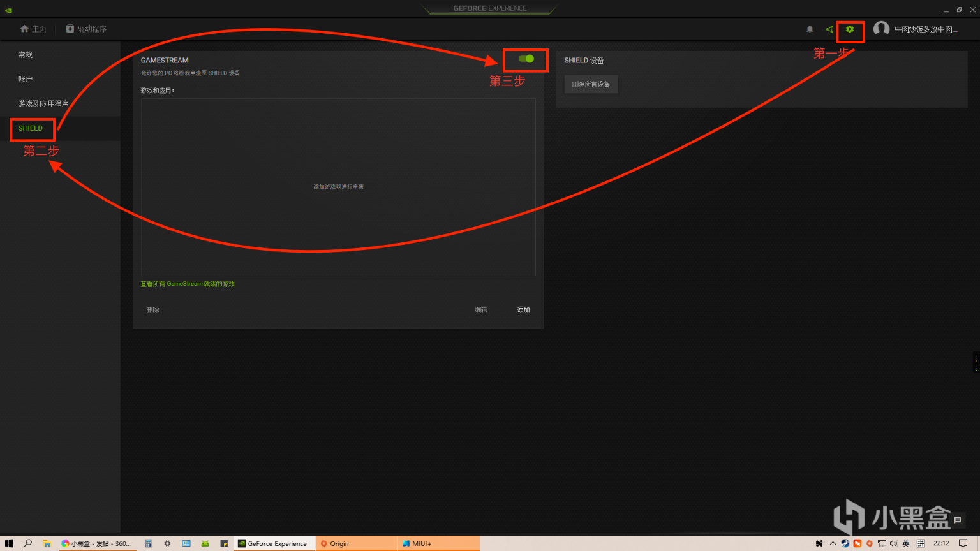Switch to the 驱动程序 drivers tab
The width and height of the screenshot is (980, 551).
(x=86, y=29)
